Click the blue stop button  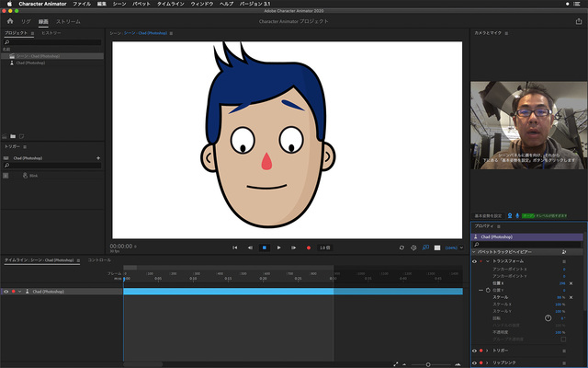[264, 247]
